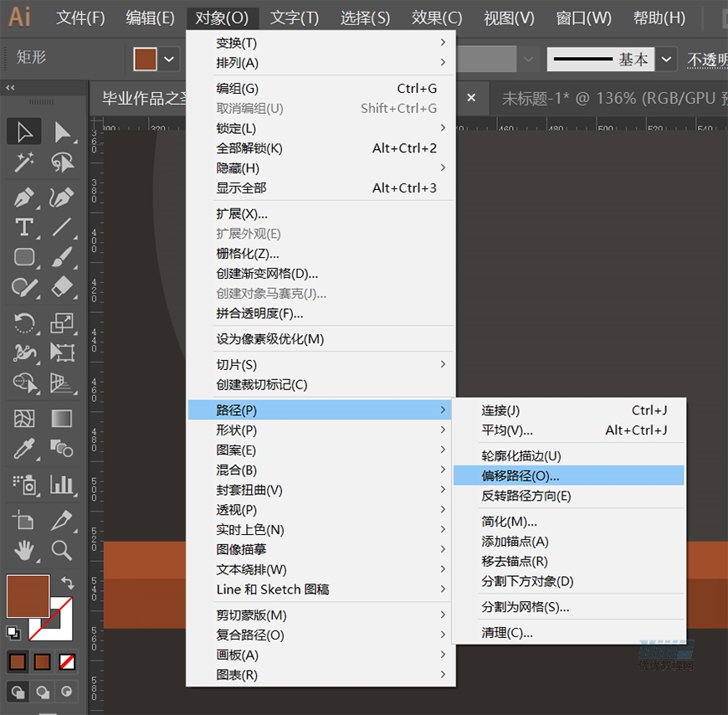Open the 效果(C) menu
Screen dimensions: 728x715
[x=437, y=18]
